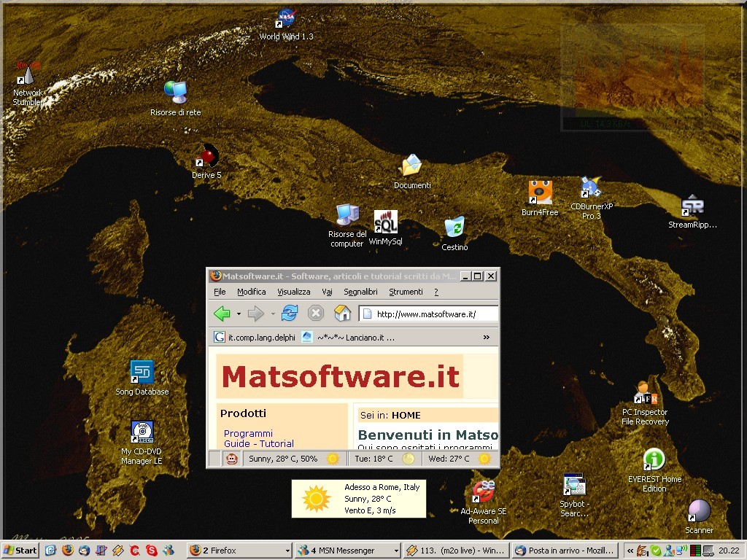The width and height of the screenshot is (747, 560).
Task: Click the Tue: 18° C forecast
Action: [x=384, y=459]
